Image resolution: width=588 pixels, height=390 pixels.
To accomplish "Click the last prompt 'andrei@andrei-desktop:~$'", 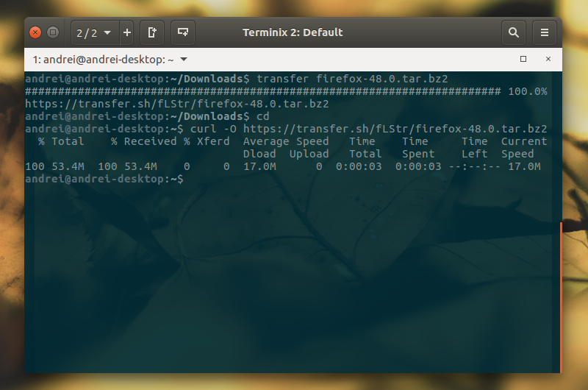I will coord(104,179).
